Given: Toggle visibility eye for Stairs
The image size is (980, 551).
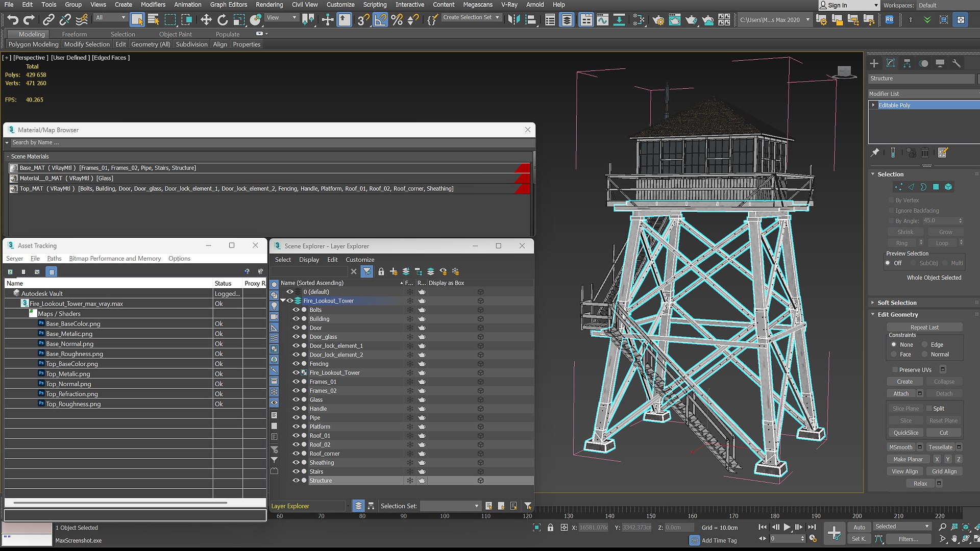Looking at the screenshot, I should (x=296, y=472).
